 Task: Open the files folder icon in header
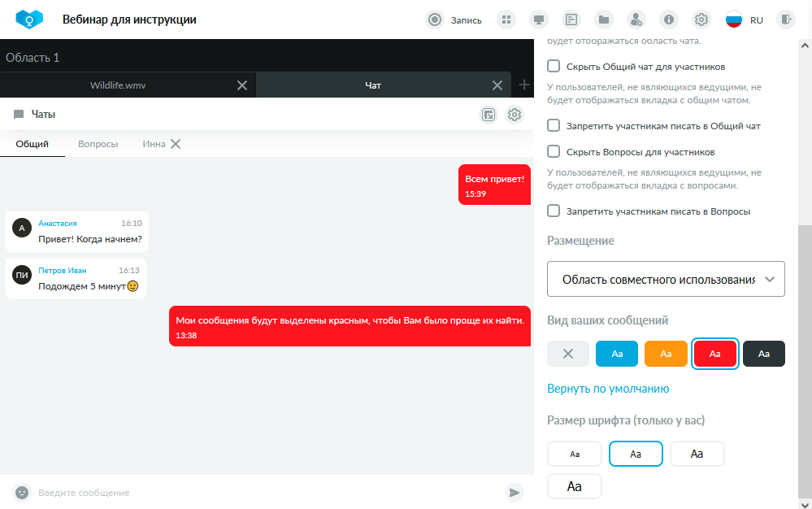click(604, 20)
